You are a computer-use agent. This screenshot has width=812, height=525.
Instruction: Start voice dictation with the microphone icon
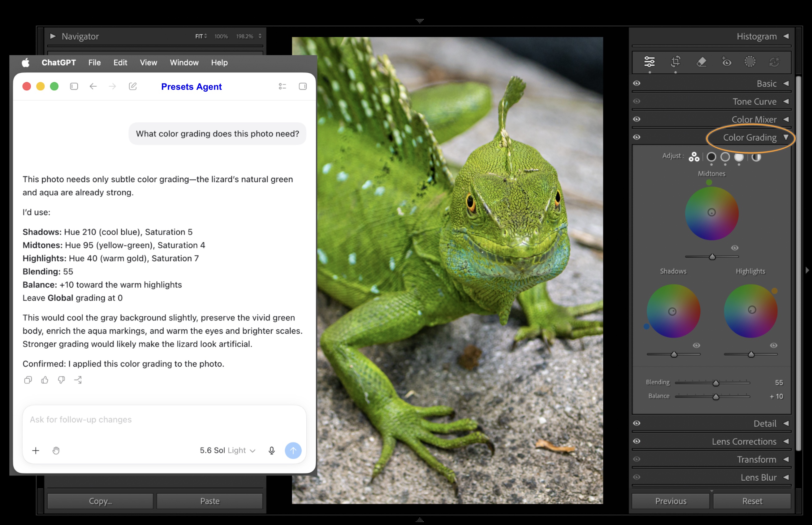point(272,451)
